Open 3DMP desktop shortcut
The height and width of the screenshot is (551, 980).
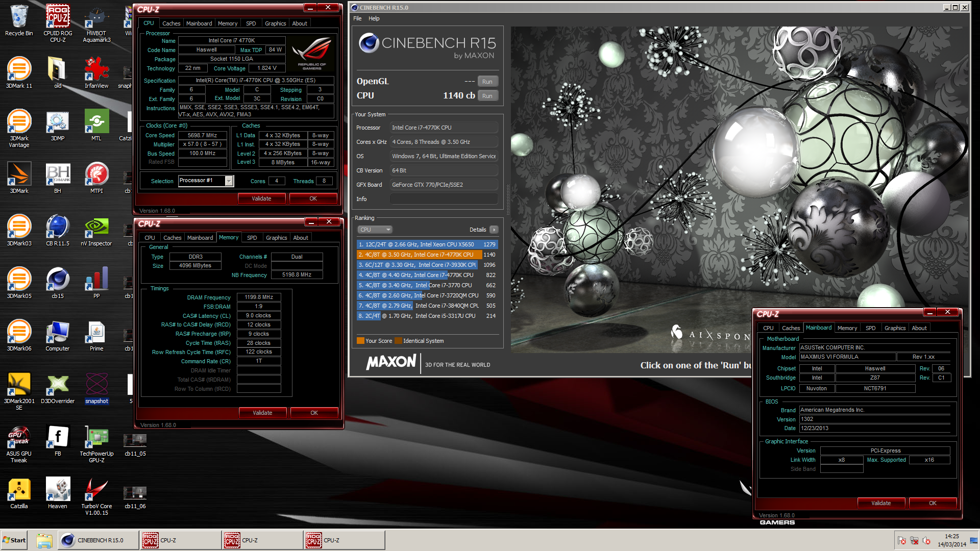(x=58, y=126)
